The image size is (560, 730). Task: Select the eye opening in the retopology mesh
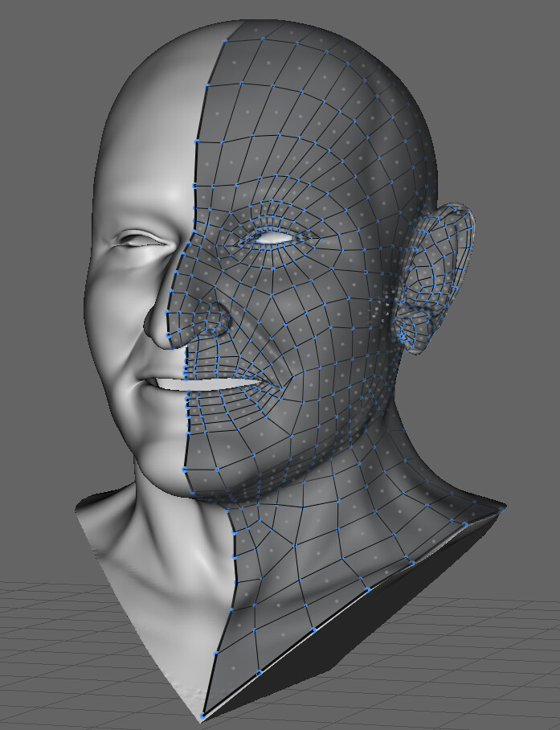(x=273, y=238)
